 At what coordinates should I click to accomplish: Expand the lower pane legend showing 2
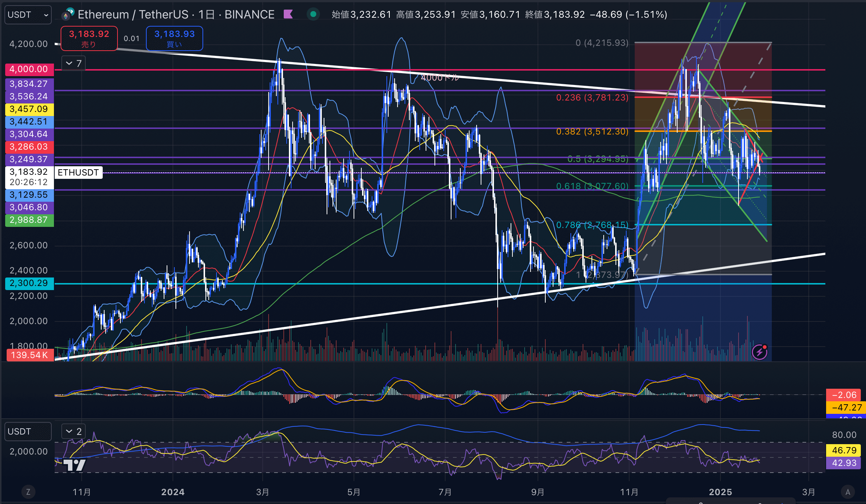pyautogui.click(x=74, y=431)
